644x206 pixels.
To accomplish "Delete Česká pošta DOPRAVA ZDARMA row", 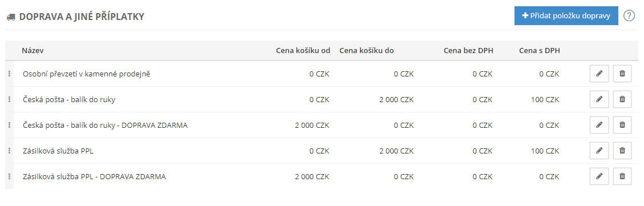I will click(x=622, y=125).
